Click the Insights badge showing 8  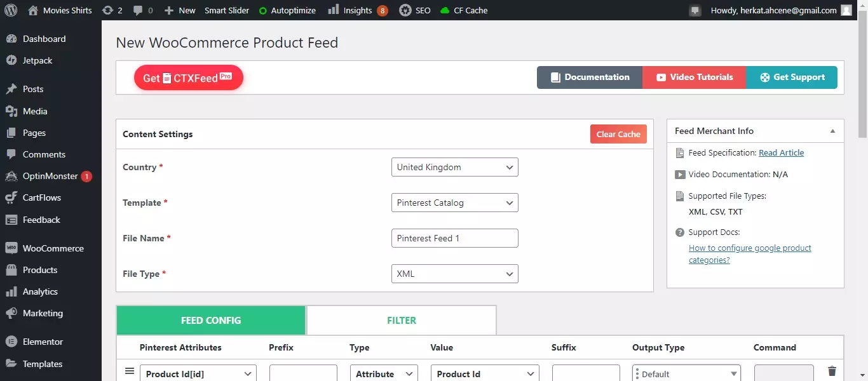point(382,10)
